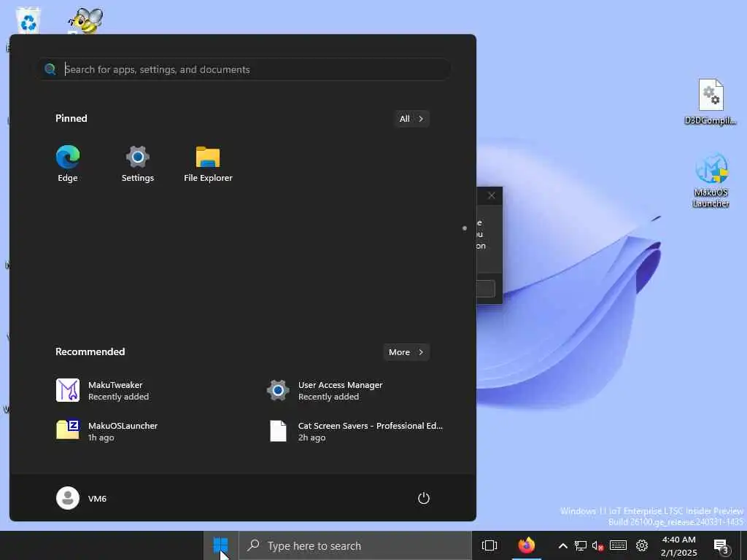Click the search magnifier icon in Start menu

[x=50, y=69]
